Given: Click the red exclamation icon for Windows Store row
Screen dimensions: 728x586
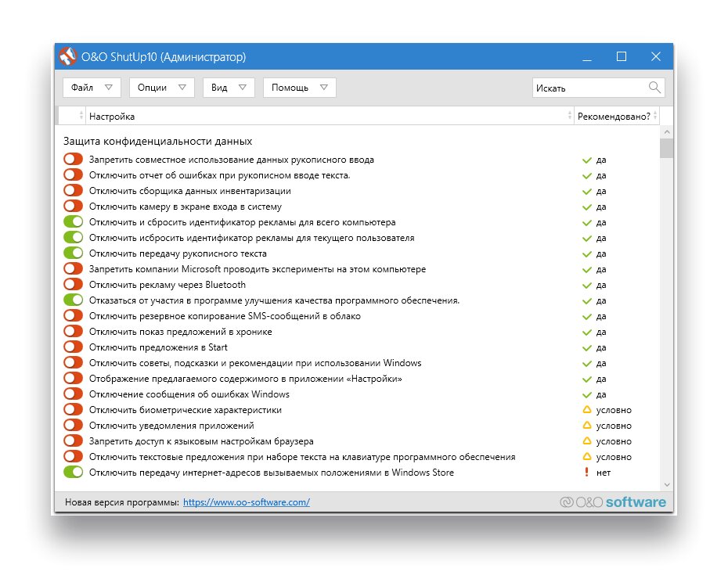Looking at the screenshot, I should tap(586, 473).
